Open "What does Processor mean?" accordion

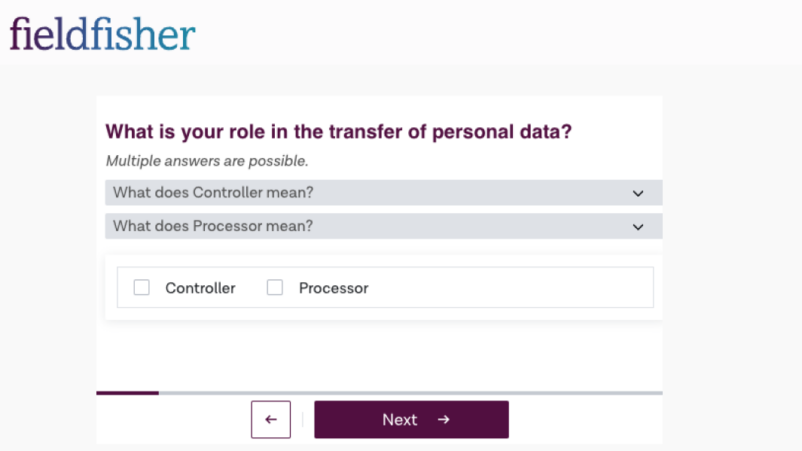384,226
